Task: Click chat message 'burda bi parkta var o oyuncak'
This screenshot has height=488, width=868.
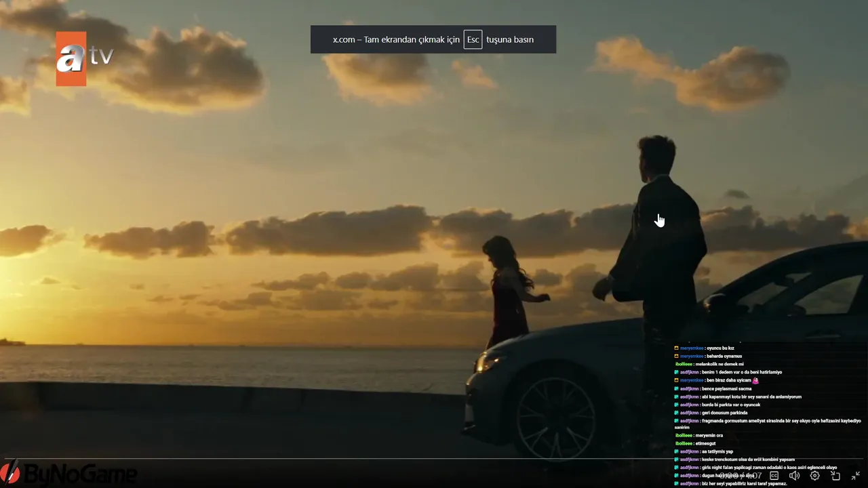Action: [x=731, y=405]
